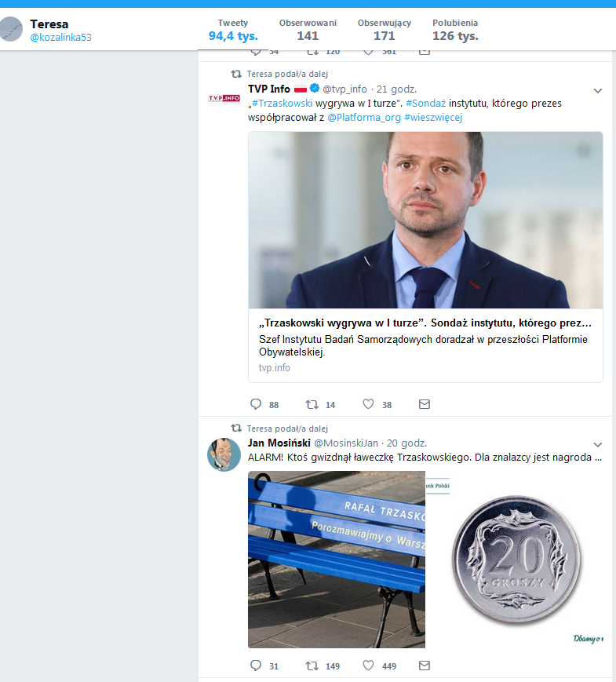This screenshot has width=616, height=682.
Task: Send TVP Info tweet via direct message
Action: point(425,404)
